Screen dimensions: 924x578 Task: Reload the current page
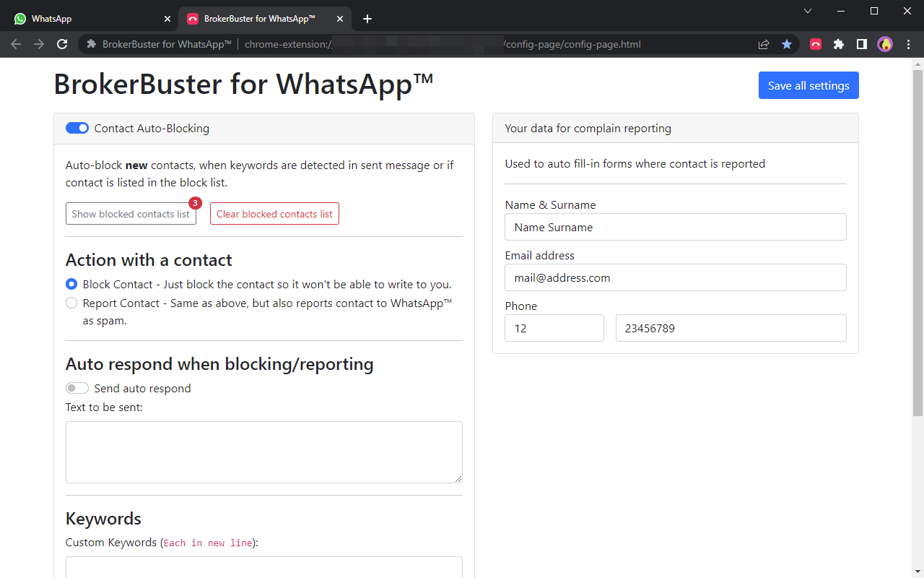(x=62, y=44)
